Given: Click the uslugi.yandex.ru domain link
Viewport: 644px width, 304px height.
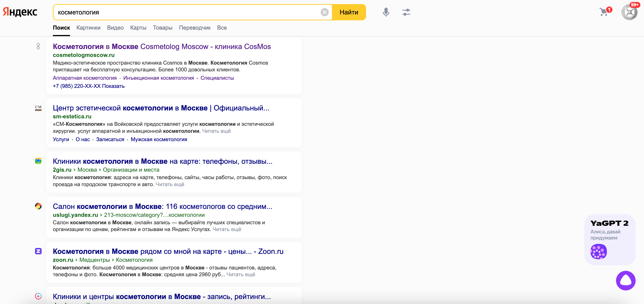Looking at the screenshot, I should (x=75, y=215).
